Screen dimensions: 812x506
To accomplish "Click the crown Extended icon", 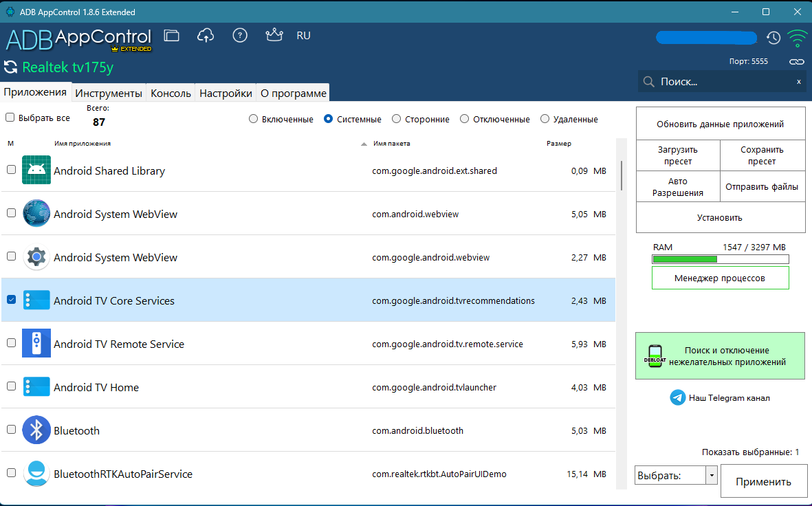I will 274,34.
